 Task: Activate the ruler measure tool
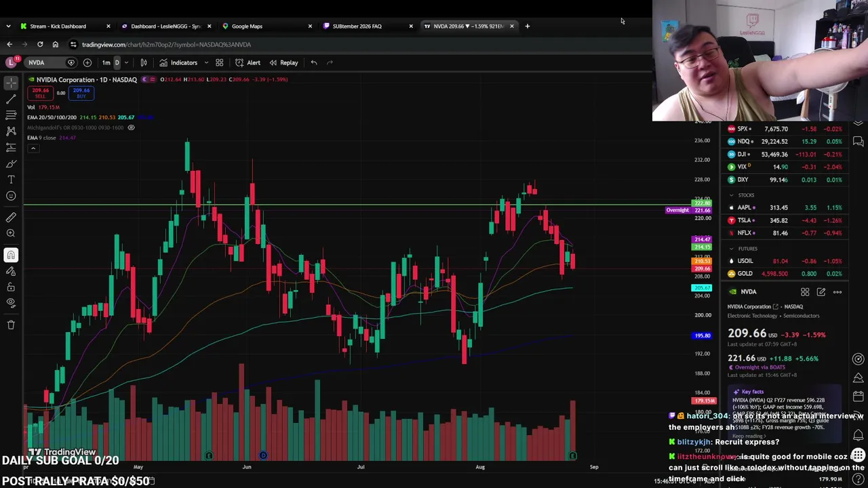point(11,218)
